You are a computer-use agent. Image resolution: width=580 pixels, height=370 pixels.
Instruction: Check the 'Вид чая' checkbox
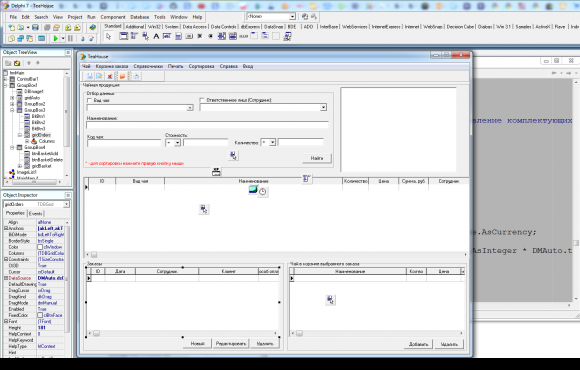point(89,100)
